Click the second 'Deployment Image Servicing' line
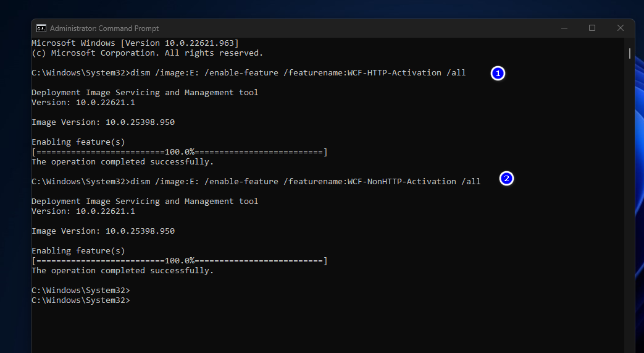Screen dimensions: 644x353 (x=145, y=201)
